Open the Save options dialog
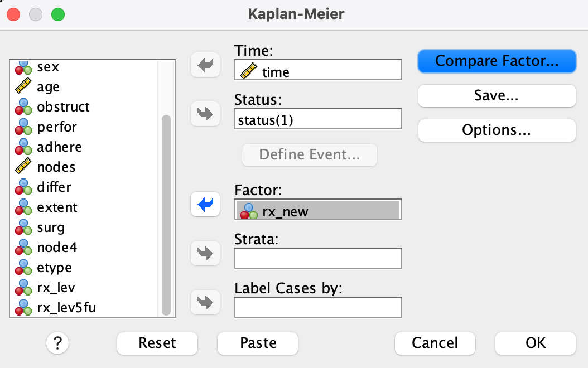Screen dimensions: 588x368 (x=497, y=95)
